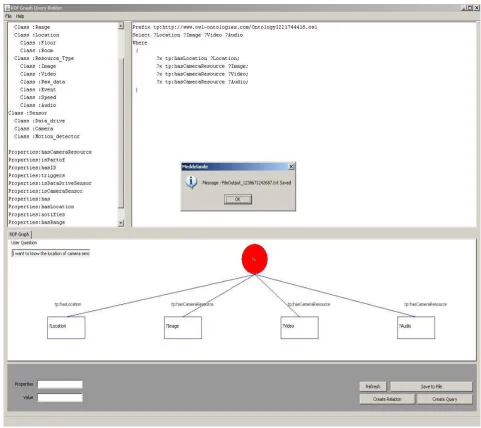The image size is (481, 428).
Task: Select 'Class :Data_drive' in the list
Action: (x=40, y=121)
